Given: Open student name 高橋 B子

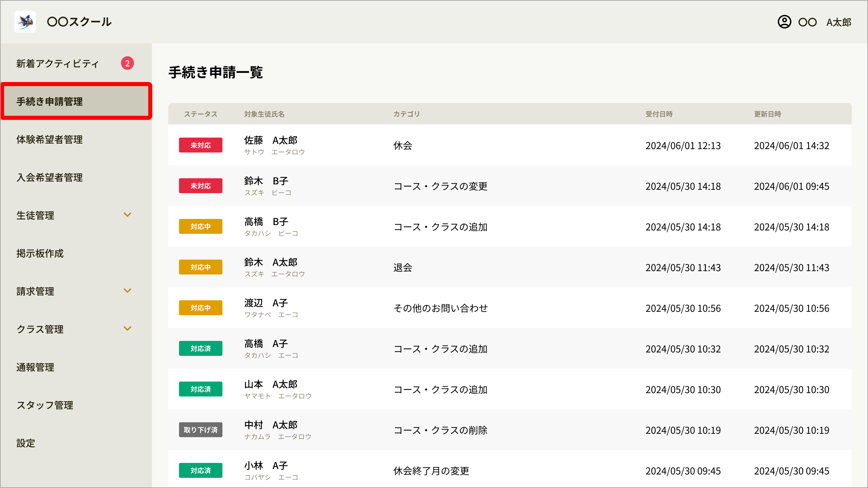Looking at the screenshot, I should [x=266, y=222].
